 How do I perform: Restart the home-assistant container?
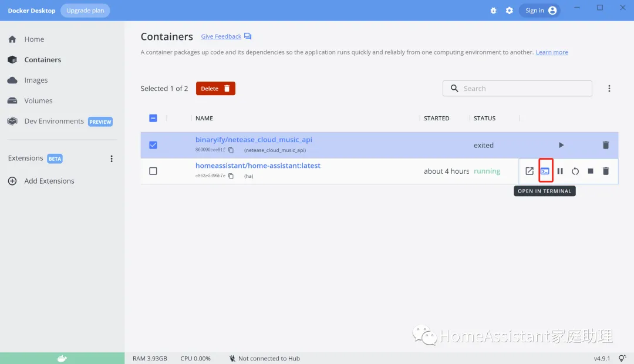click(x=575, y=171)
